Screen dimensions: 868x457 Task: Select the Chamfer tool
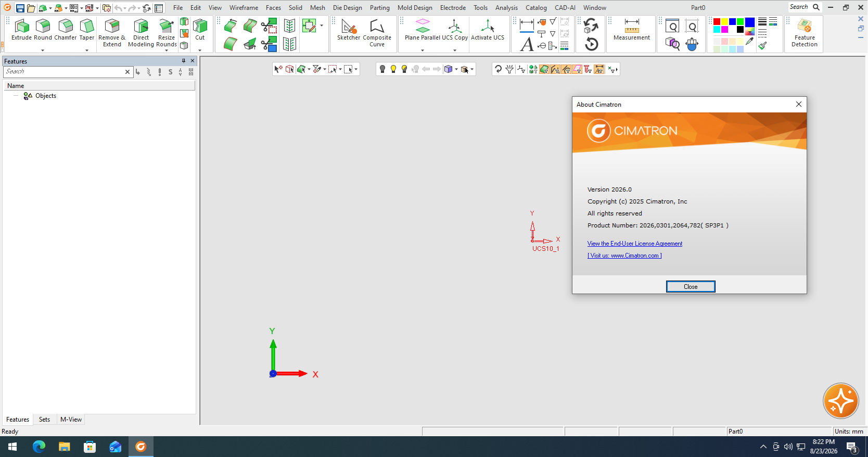coord(66,30)
